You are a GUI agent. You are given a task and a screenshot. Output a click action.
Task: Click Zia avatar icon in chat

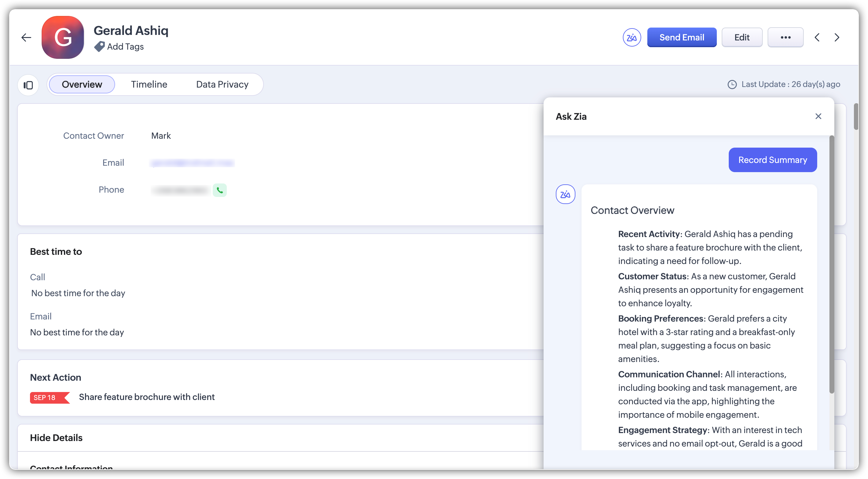(565, 194)
